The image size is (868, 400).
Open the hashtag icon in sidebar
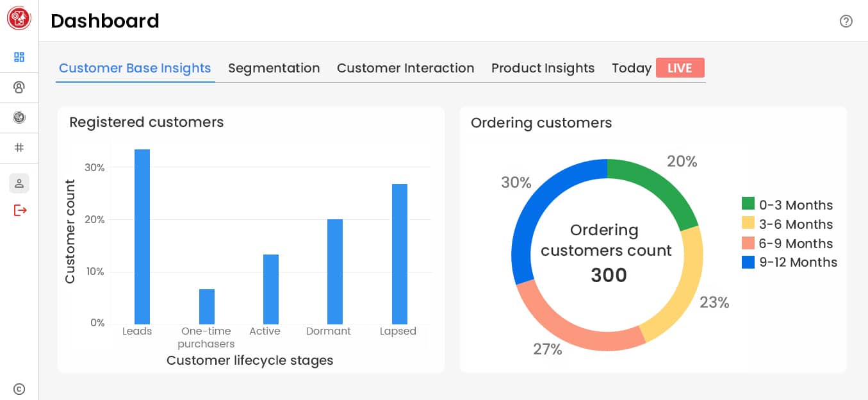click(19, 147)
